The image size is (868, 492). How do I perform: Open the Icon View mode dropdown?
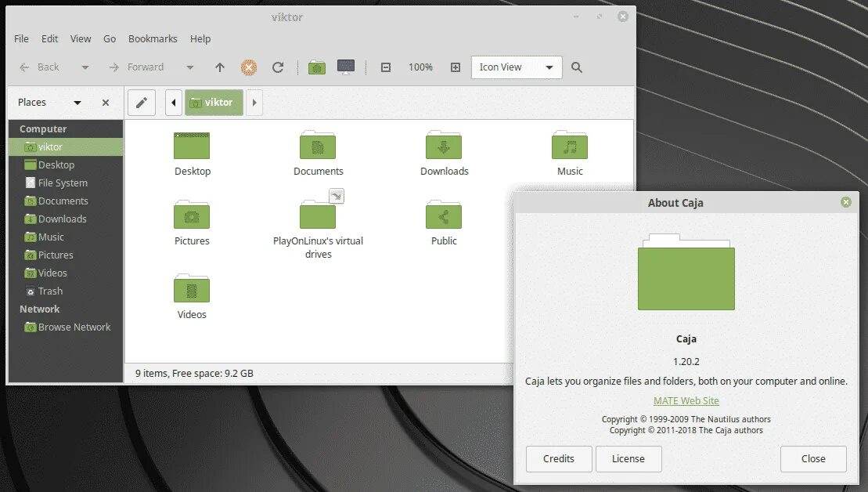pyautogui.click(x=517, y=67)
